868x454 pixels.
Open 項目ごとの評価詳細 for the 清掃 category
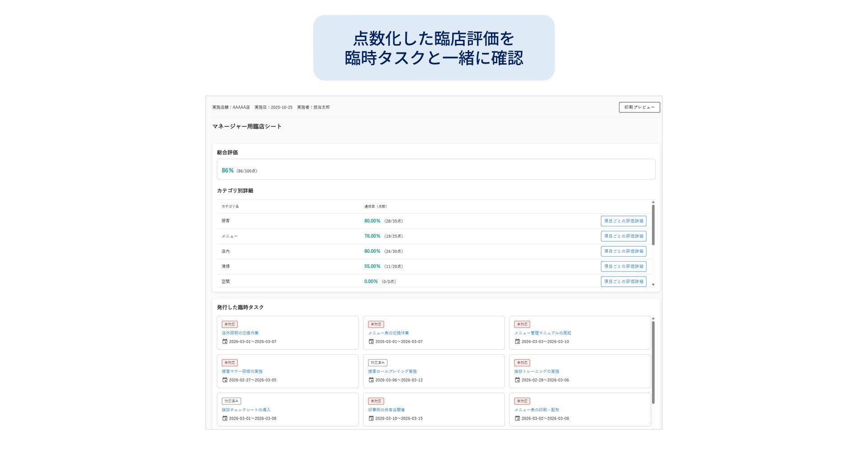[x=624, y=266]
